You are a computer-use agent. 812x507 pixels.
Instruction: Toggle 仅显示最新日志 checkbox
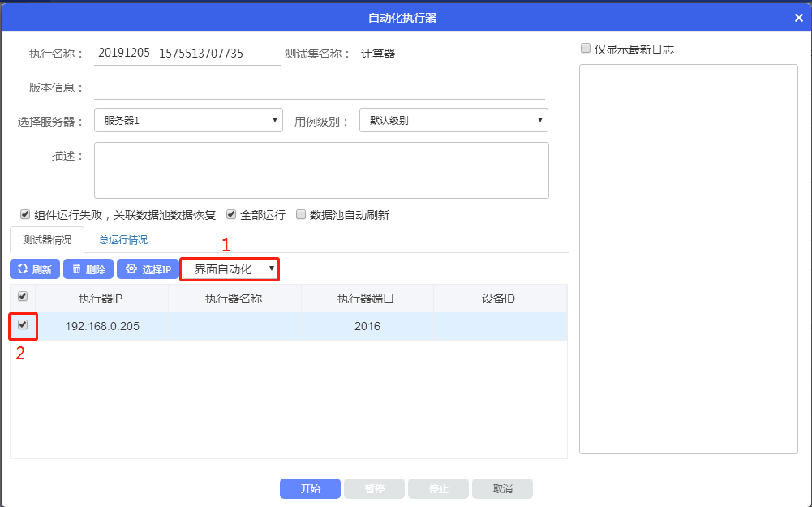click(586, 49)
